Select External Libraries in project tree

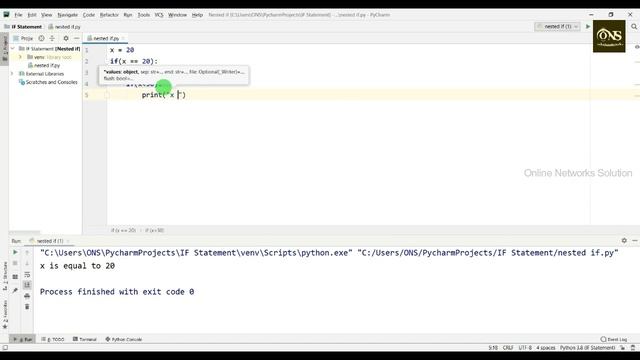pyautogui.click(x=41, y=74)
